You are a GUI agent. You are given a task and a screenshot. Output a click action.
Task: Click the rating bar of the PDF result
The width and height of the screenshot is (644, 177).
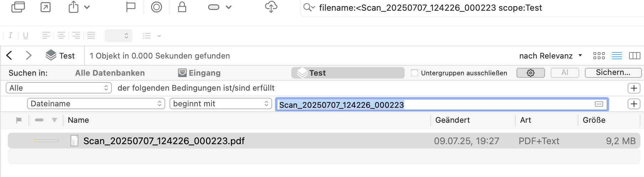[x=46, y=141]
